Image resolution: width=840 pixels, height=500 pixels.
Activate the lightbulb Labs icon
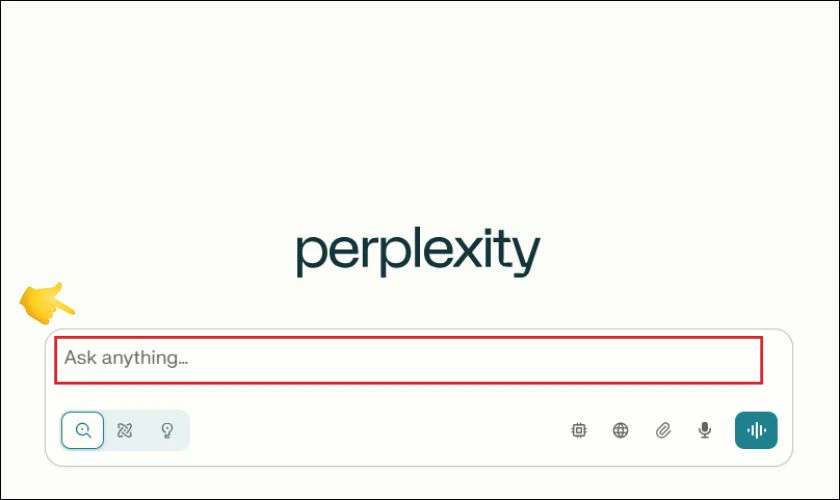(x=167, y=430)
